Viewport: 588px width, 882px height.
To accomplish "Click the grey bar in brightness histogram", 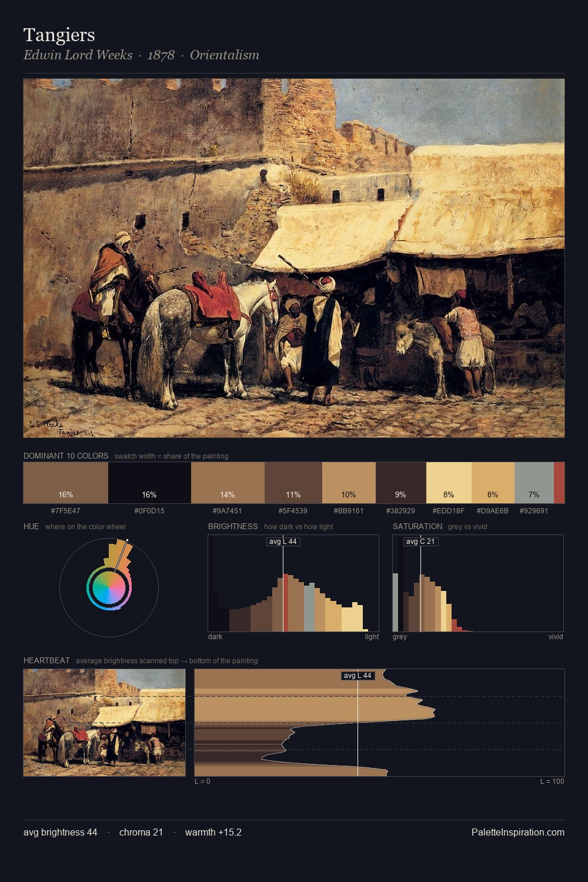I will [x=309, y=607].
